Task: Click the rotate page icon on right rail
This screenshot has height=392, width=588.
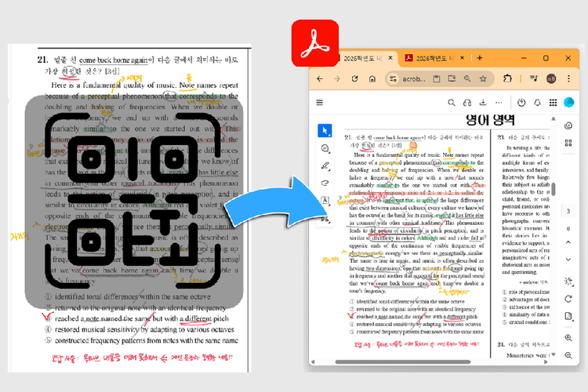Action: coord(568,299)
